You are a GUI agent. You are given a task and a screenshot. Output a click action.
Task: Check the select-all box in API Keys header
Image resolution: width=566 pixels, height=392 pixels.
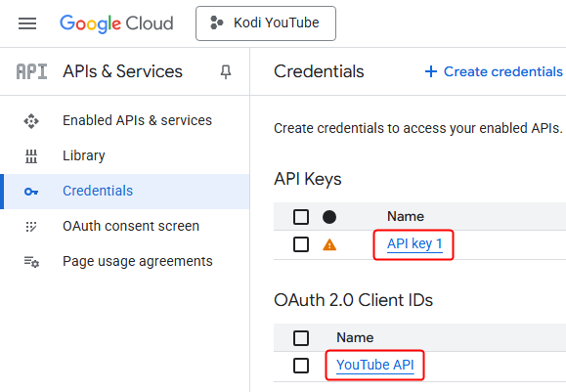coord(301,217)
